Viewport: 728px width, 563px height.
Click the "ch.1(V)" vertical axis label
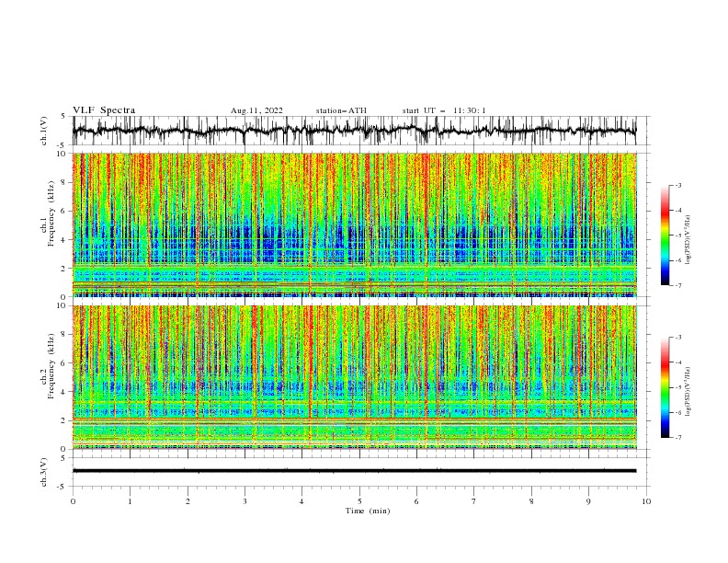[44, 131]
